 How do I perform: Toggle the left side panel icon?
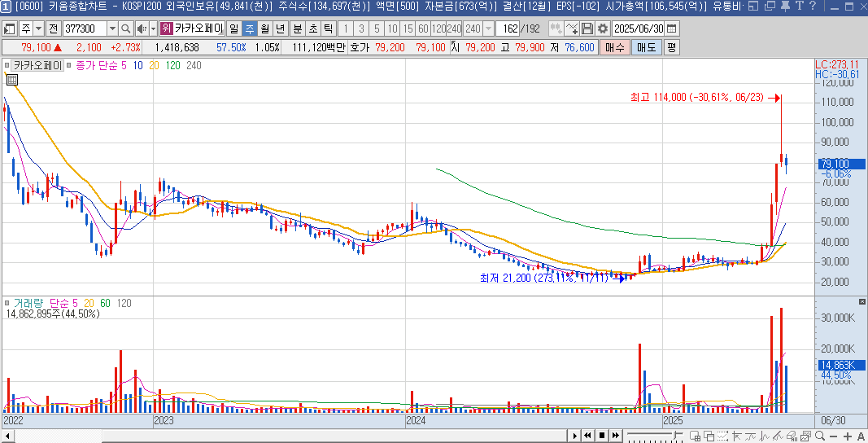click(10, 29)
